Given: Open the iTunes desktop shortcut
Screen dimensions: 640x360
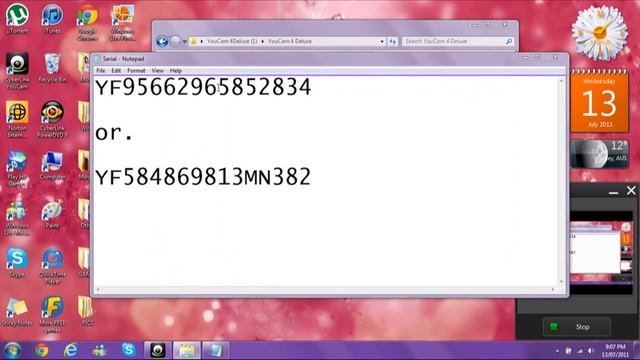Looking at the screenshot, I should click(52, 18).
